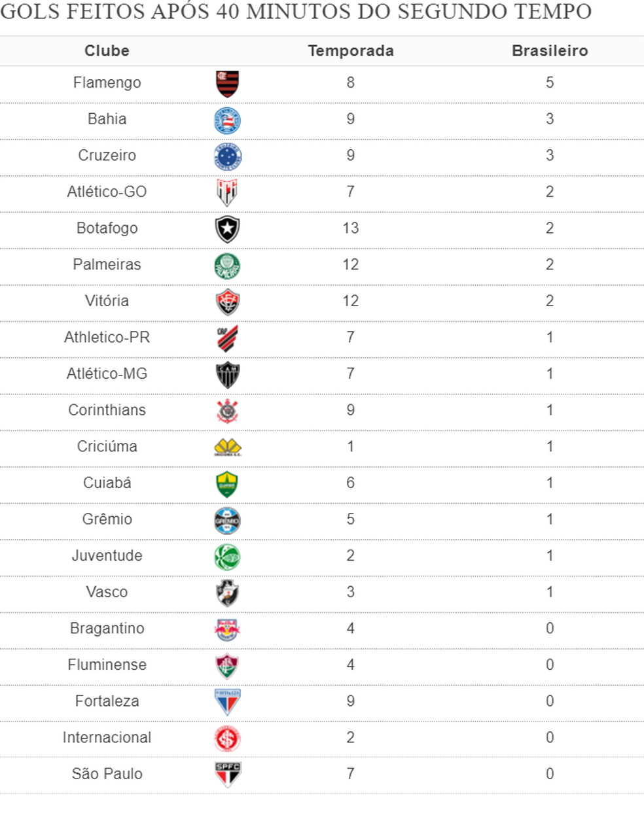Select the Internacional red crest
This screenshot has height=821, width=644.
pos(228,739)
